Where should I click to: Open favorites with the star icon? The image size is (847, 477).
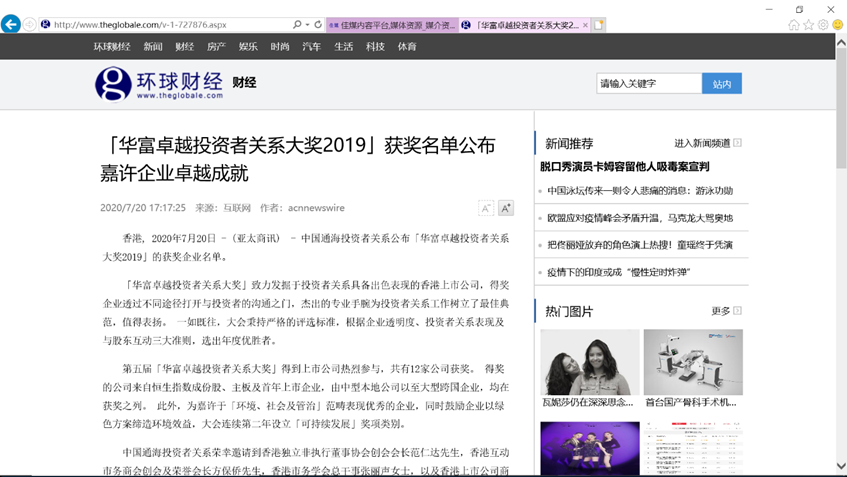(x=808, y=24)
